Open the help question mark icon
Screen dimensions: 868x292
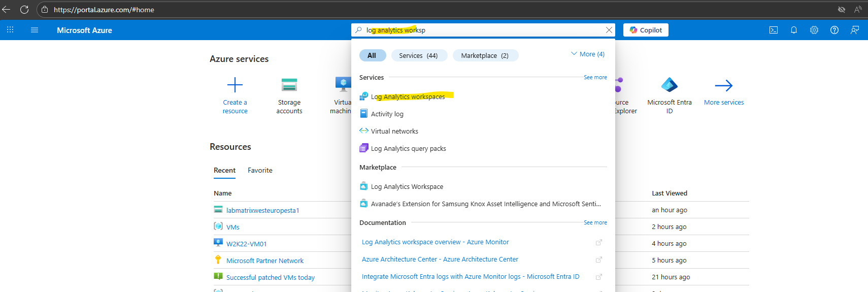pyautogui.click(x=834, y=30)
